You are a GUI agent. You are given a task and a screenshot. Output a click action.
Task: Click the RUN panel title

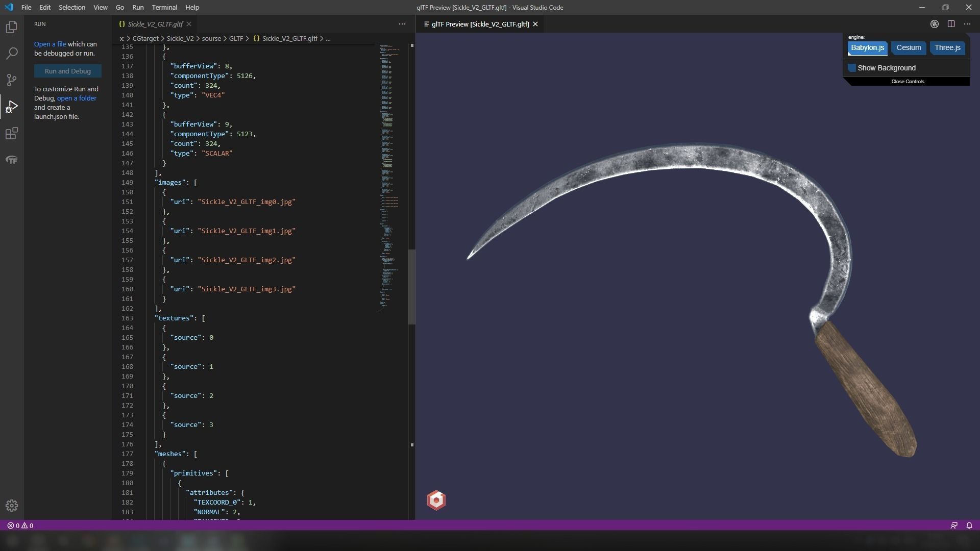[x=40, y=24]
